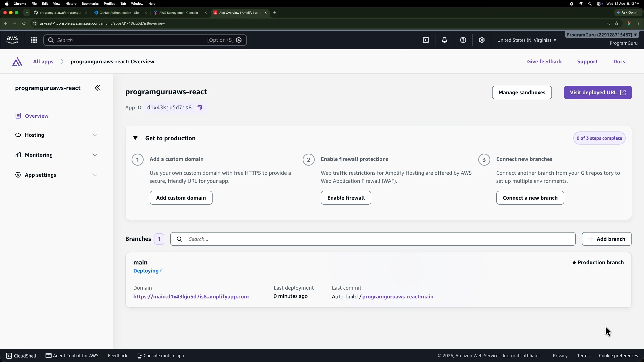Image resolution: width=644 pixels, height=362 pixels.
Task: Open a new browser tab
Action: (275, 13)
